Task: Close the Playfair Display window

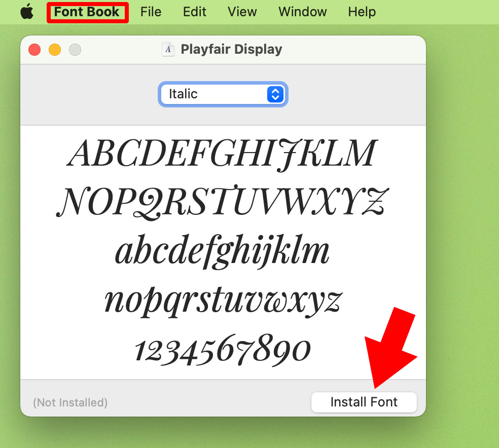Action: [x=34, y=50]
